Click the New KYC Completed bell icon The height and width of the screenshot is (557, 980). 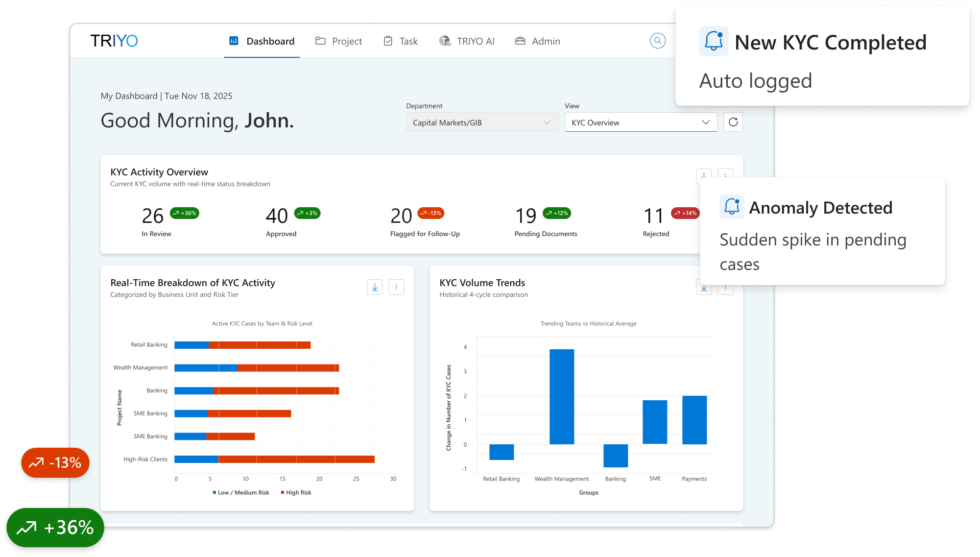(714, 41)
